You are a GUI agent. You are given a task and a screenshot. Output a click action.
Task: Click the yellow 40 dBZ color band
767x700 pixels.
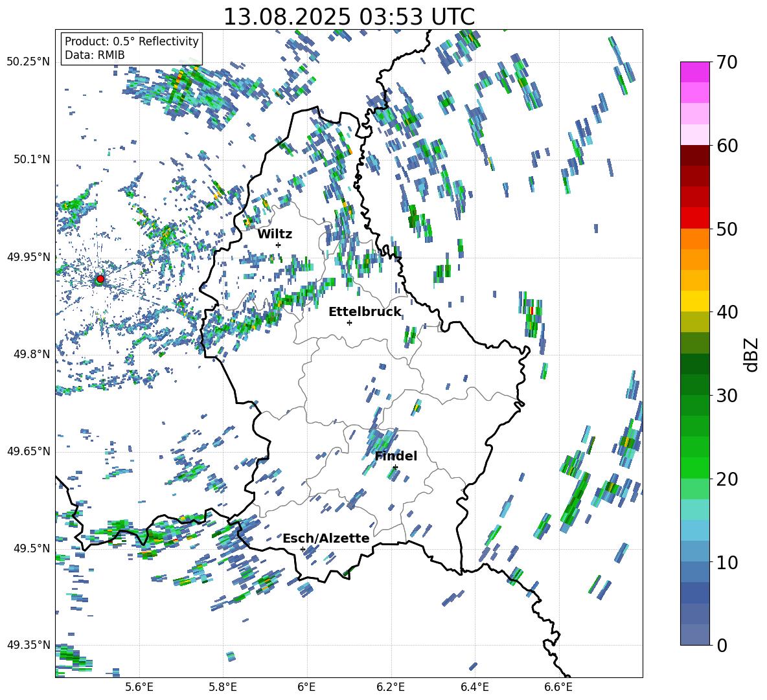click(695, 302)
